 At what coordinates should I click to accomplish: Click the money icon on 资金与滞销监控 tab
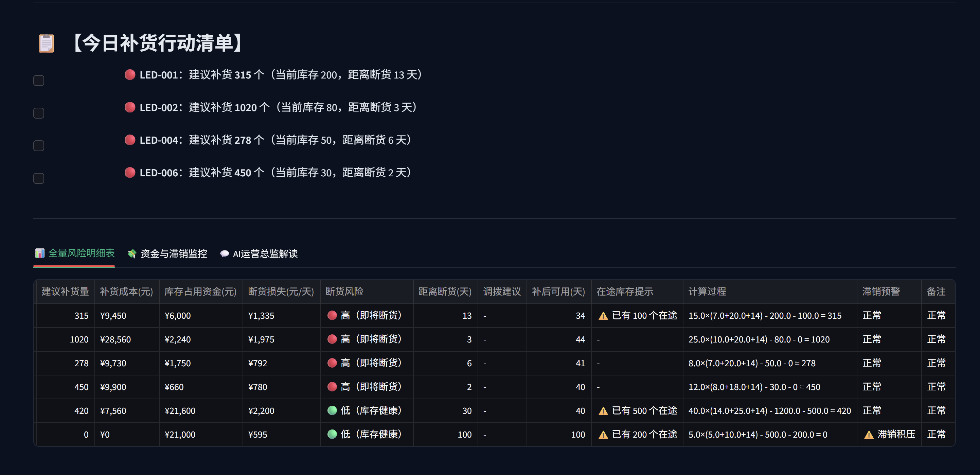pyautogui.click(x=132, y=254)
